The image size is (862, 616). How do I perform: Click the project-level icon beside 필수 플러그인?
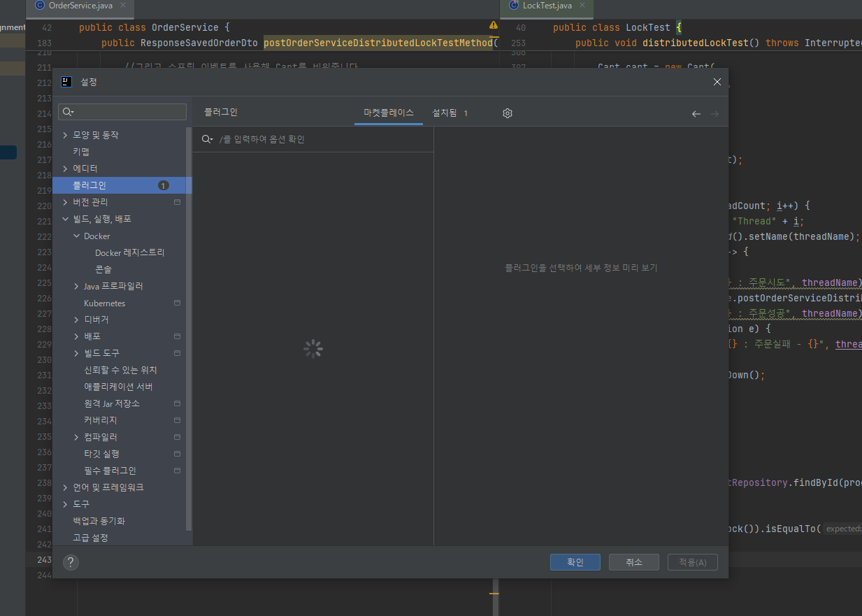pyautogui.click(x=177, y=471)
